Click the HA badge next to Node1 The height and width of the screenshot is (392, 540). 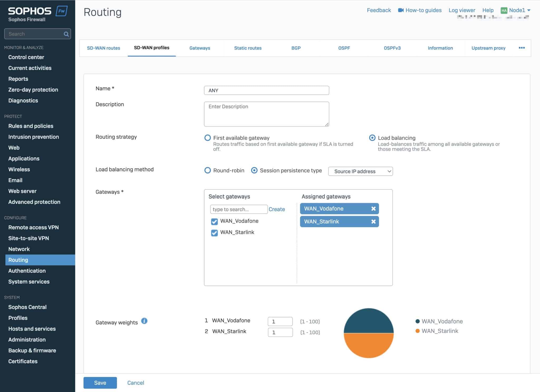point(504,9)
